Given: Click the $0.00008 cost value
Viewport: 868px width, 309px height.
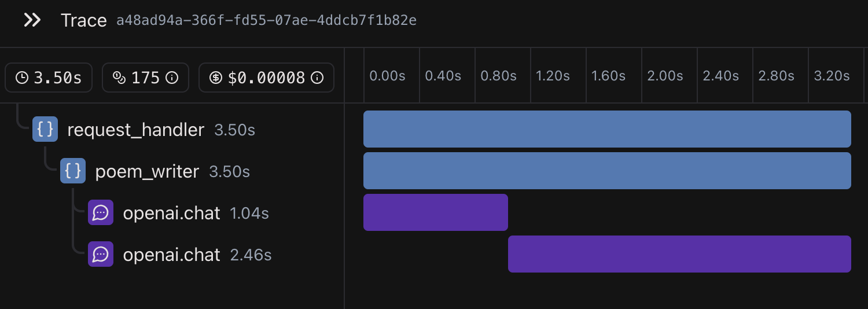Looking at the screenshot, I should [266, 78].
